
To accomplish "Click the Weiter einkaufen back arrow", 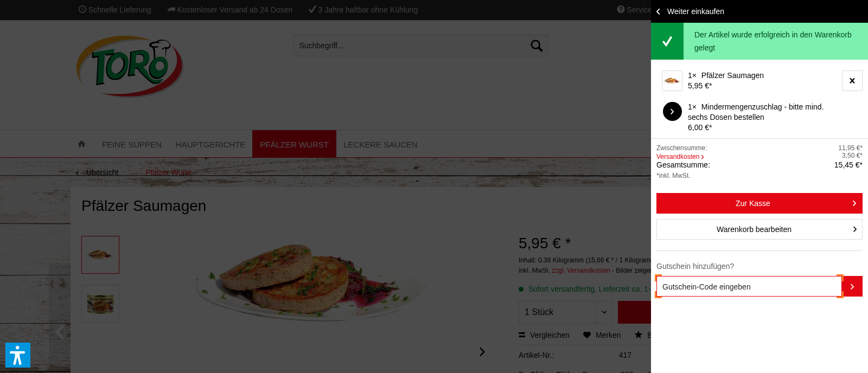I will pyautogui.click(x=658, y=11).
